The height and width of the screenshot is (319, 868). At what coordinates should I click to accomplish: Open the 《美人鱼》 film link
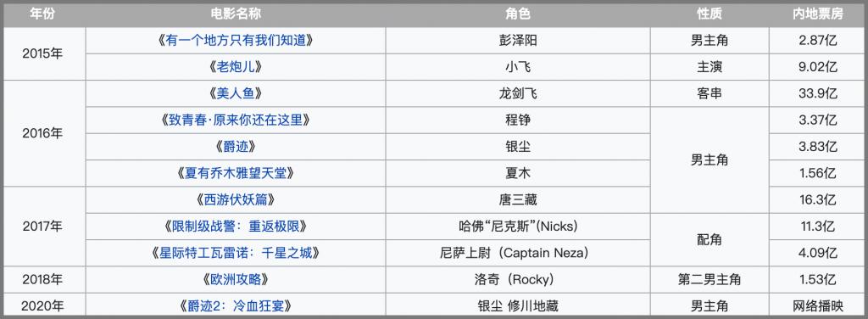click(236, 93)
